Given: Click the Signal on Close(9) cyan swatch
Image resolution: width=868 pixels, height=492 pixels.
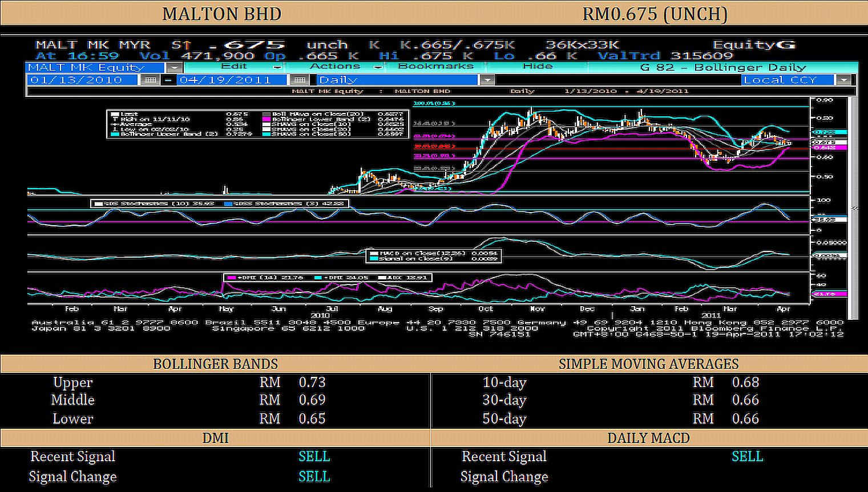Looking at the screenshot, I should coord(374,258).
